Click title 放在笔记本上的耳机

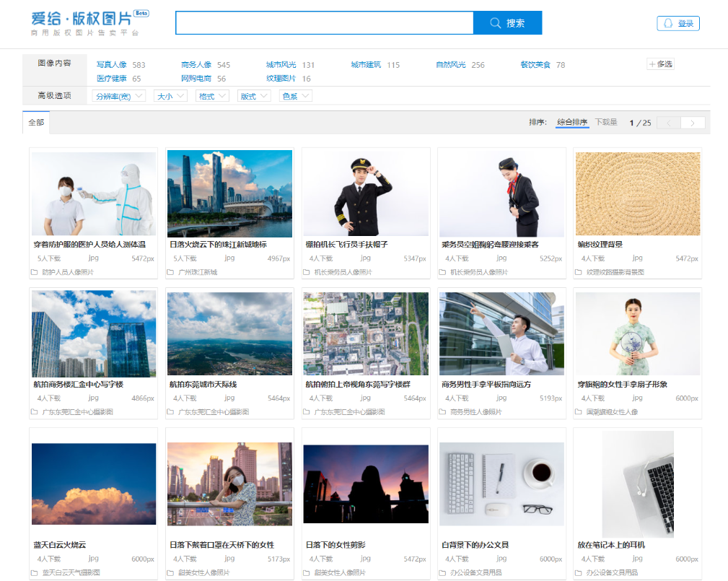point(611,545)
